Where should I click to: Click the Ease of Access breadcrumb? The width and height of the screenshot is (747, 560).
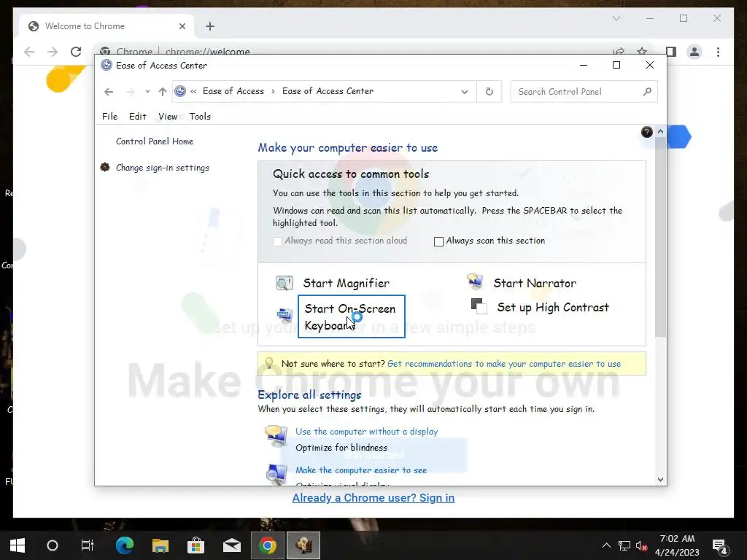tap(233, 91)
